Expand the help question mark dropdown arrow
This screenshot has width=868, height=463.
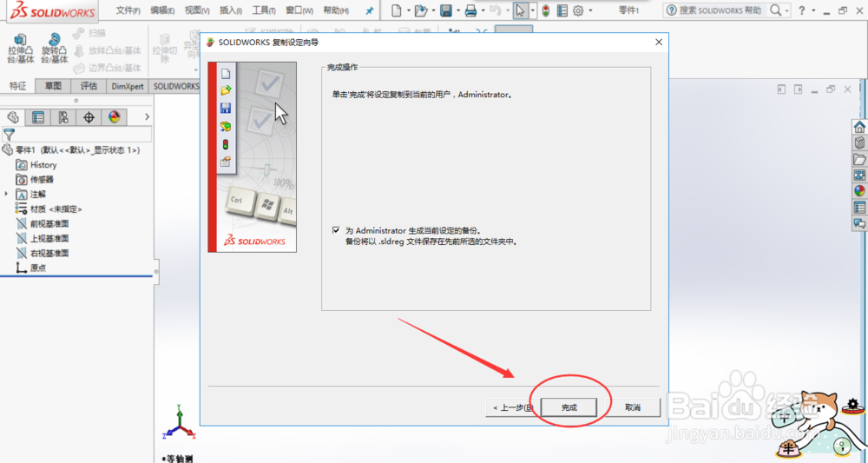coord(813,10)
